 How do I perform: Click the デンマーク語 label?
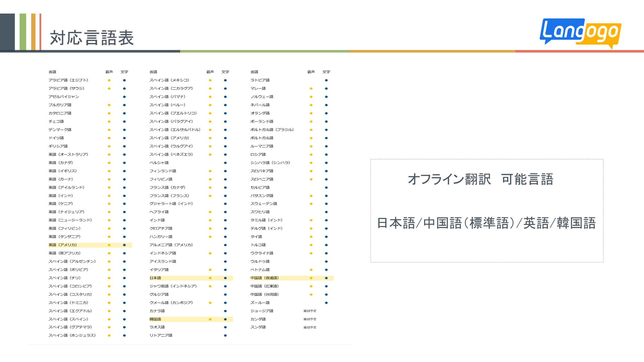pos(60,130)
